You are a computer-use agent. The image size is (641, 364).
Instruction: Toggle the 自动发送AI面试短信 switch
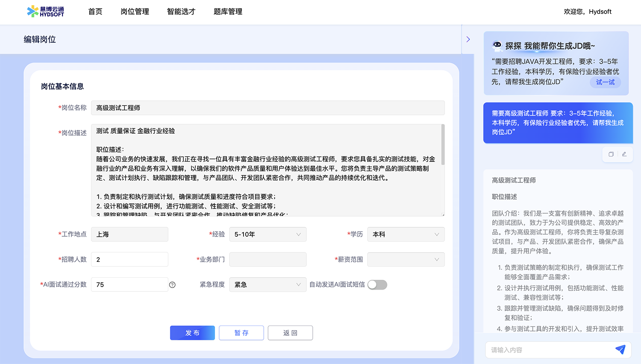[377, 285]
